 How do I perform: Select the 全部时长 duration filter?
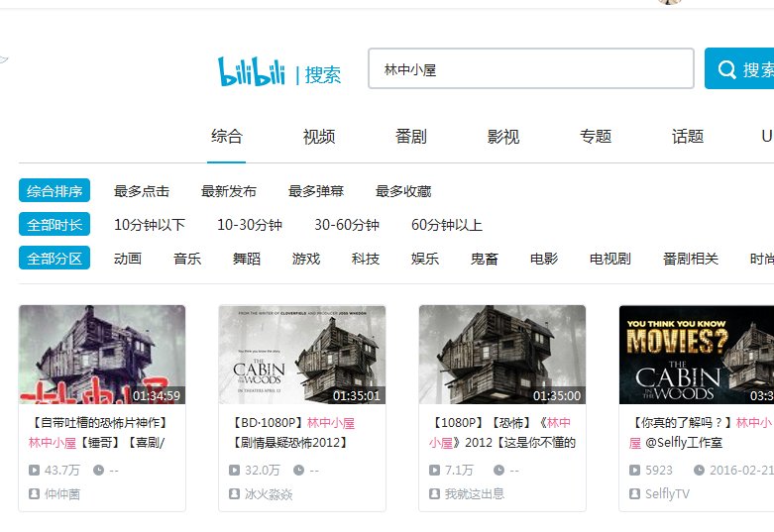[55, 225]
